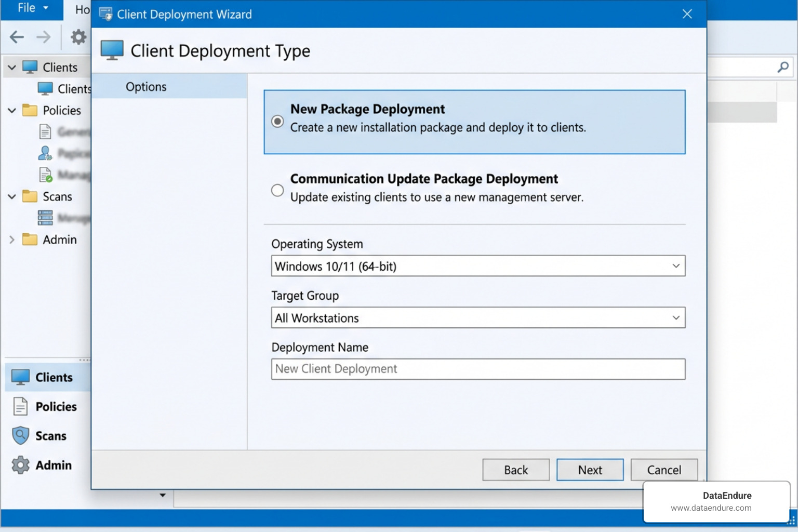Collapse the Clients tree node
The width and height of the screenshot is (798, 532).
point(12,68)
